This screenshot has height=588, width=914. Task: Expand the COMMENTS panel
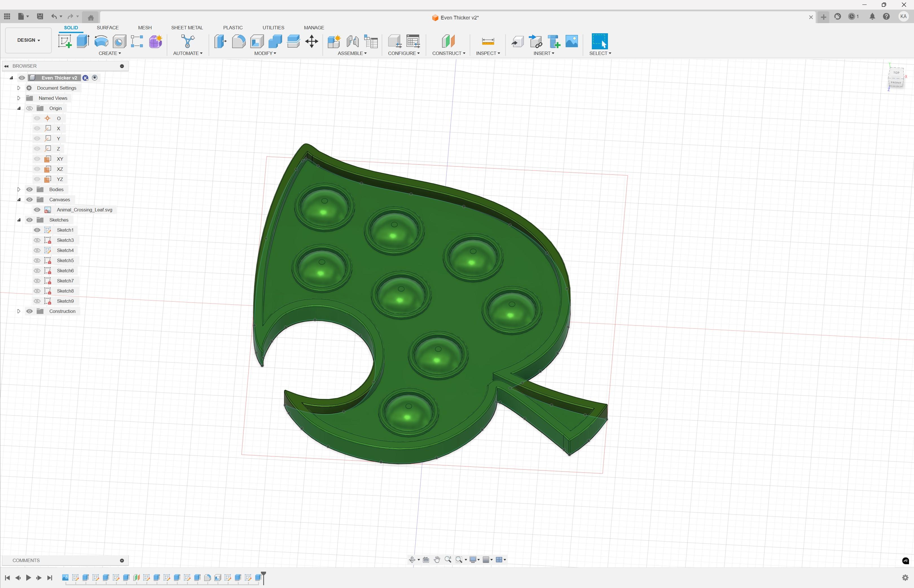(x=122, y=560)
